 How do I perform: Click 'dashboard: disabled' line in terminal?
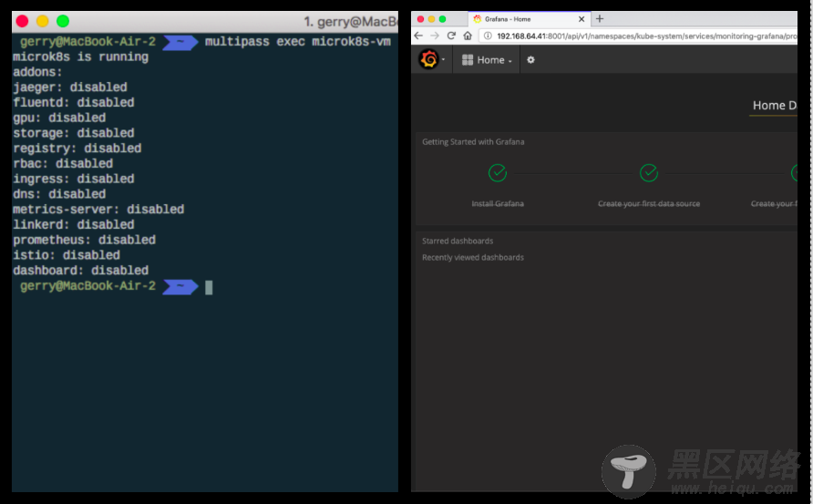[81, 271]
